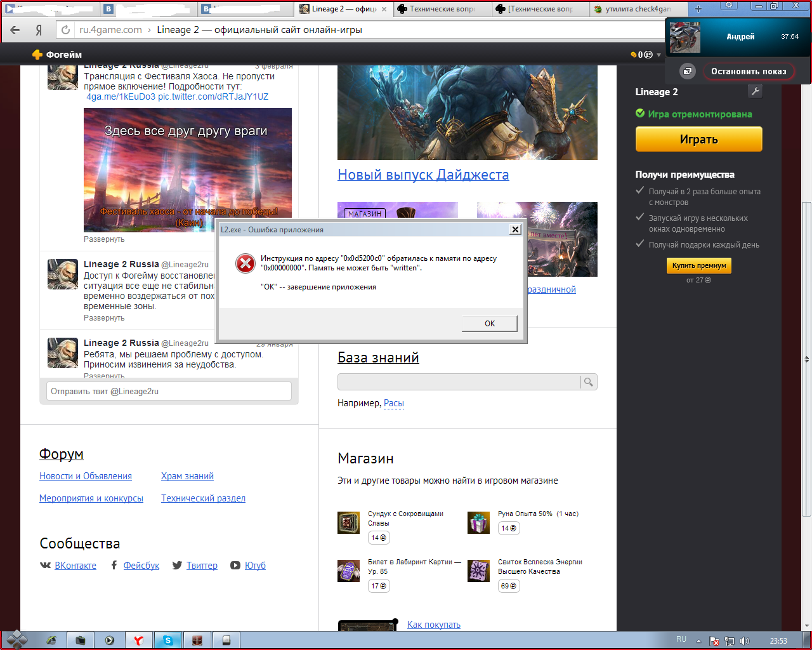Image resolution: width=812 pixels, height=650 pixels.
Task: Open the briefcase taskbar icon
Action: point(80,640)
